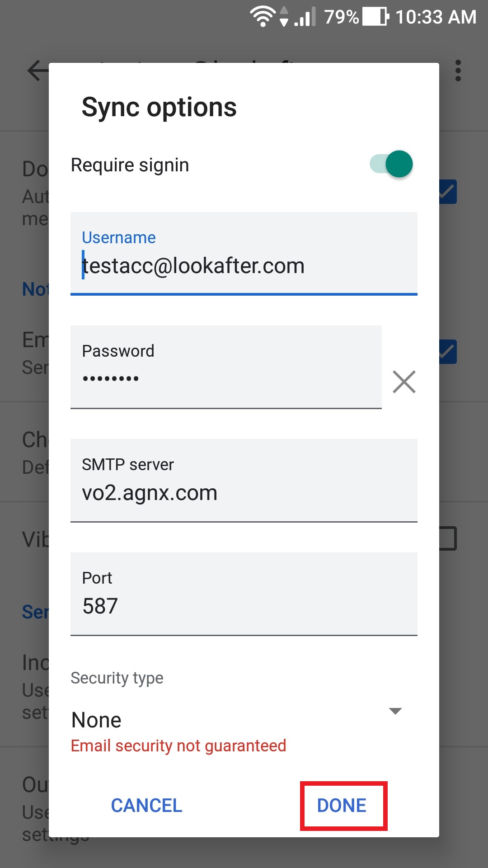Tap the mobile data arrows icon

[x=284, y=17]
